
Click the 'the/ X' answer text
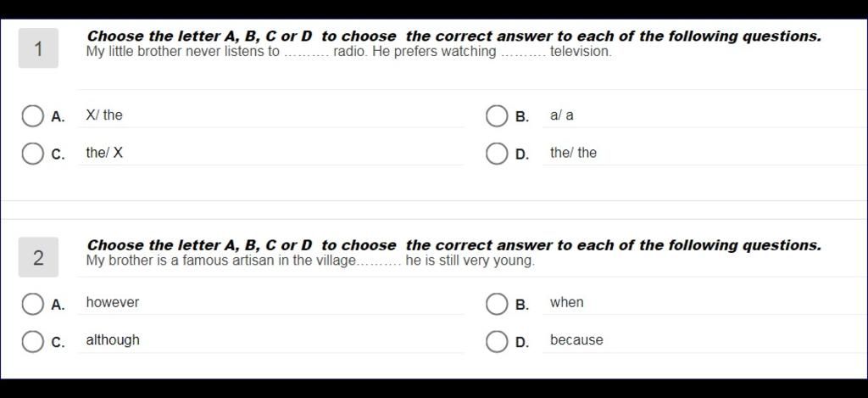pos(104,153)
